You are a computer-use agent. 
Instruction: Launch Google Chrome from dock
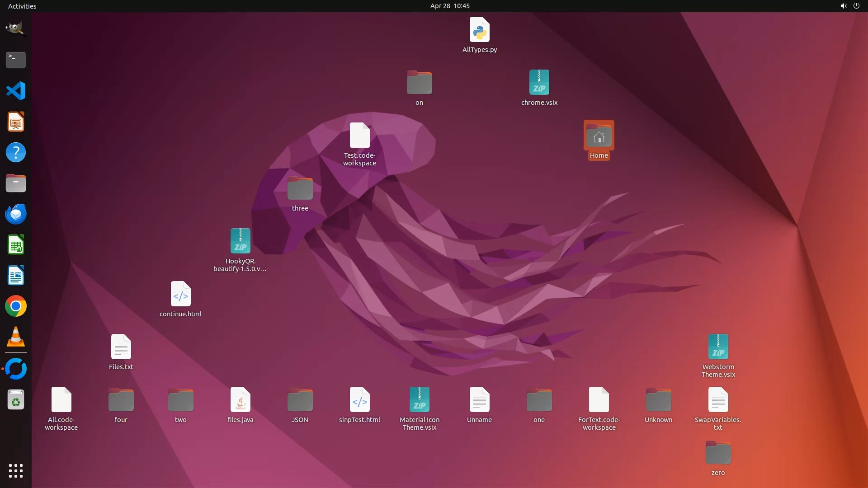click(x=16, y=306)
